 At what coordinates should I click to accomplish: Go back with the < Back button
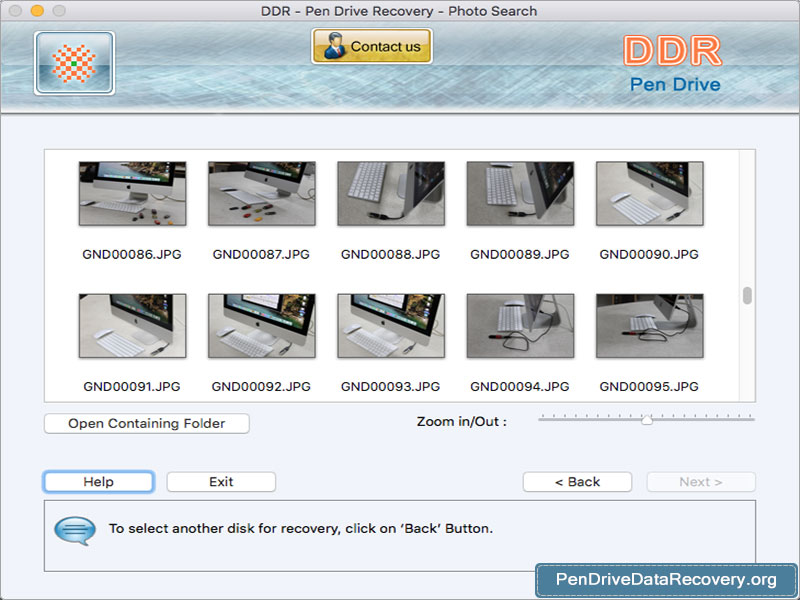click(x=578, y=482)
